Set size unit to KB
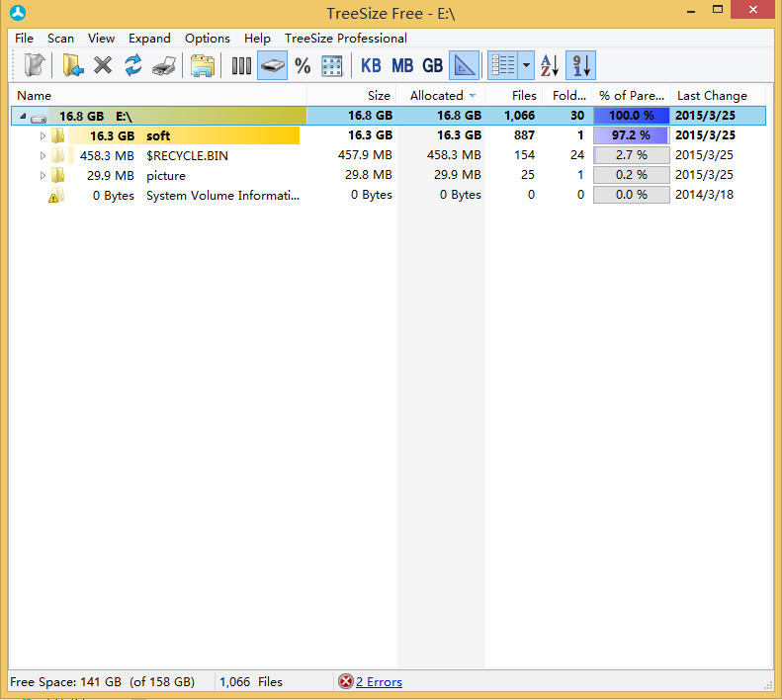Screen dimensions: 782x700 tap(371, 65)
